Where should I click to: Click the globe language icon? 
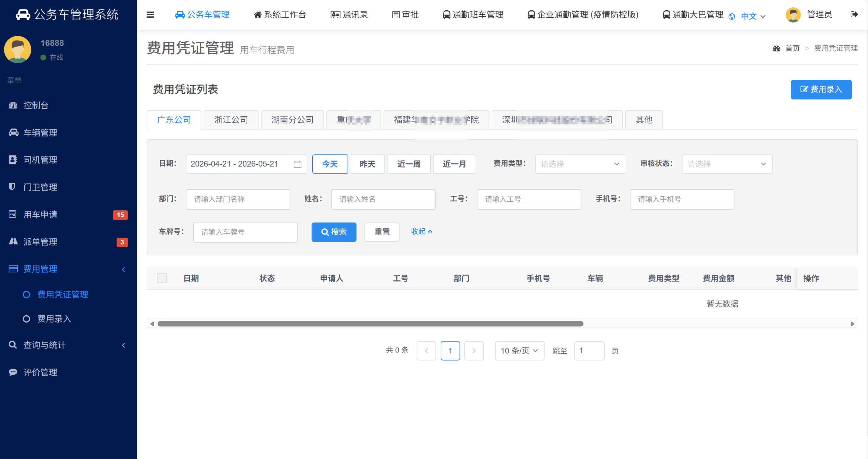point(731,16)
